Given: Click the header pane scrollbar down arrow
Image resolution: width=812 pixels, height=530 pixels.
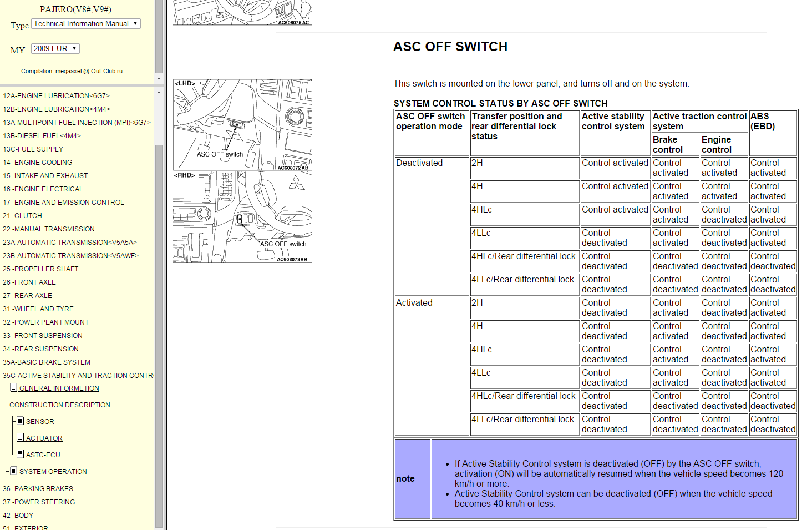Looking at the screenshot, I should [159, 79].
